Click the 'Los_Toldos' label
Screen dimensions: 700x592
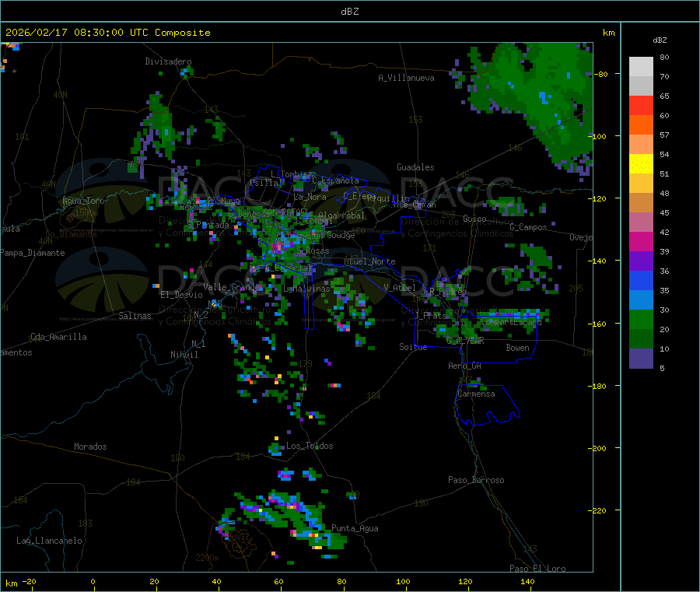click(310, 446)
